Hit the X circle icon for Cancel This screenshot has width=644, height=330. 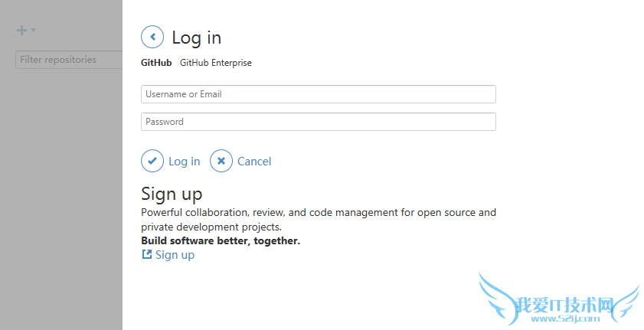pyautogui.click(x=221, y=161)
